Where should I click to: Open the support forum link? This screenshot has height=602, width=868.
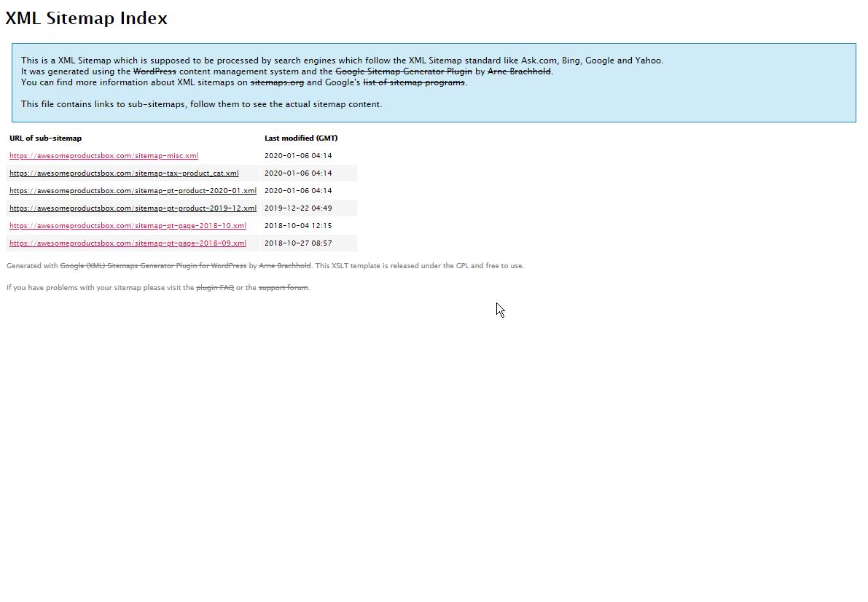click(x=283, y=288)
